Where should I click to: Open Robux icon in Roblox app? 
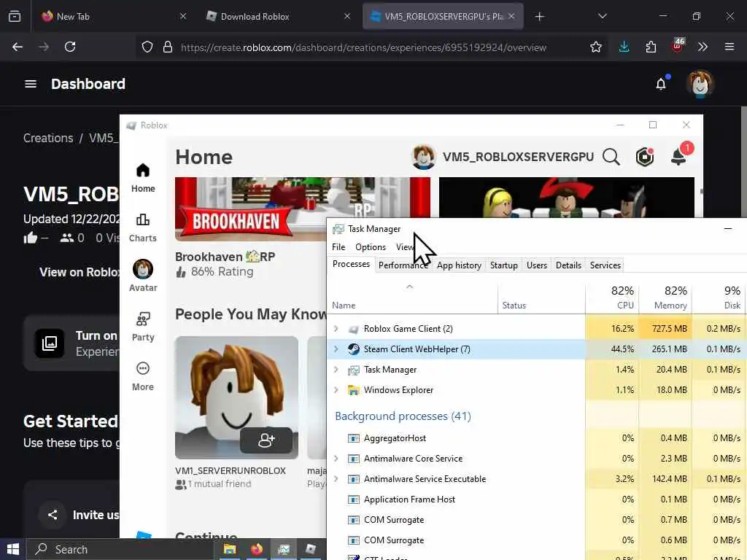tap(645, 157)
